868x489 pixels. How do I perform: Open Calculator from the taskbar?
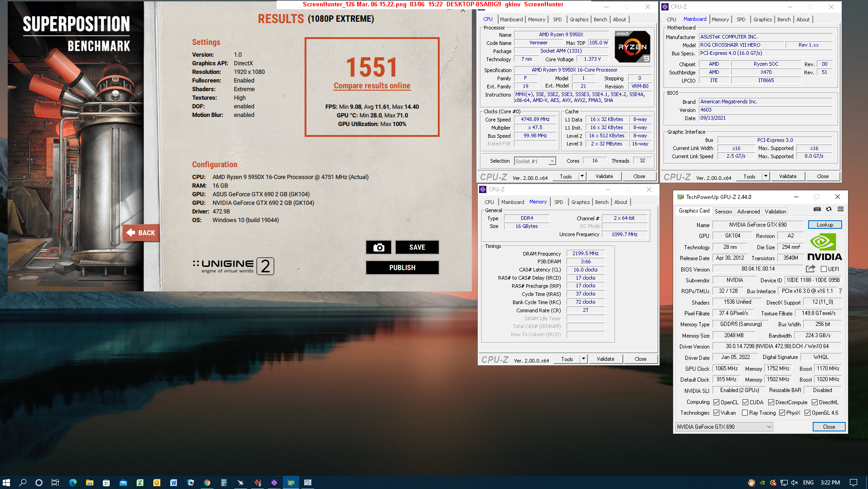coord(223,483)
